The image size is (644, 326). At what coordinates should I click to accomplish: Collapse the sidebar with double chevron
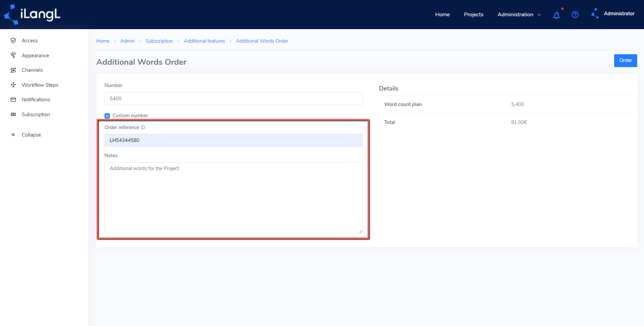(13, 135)
